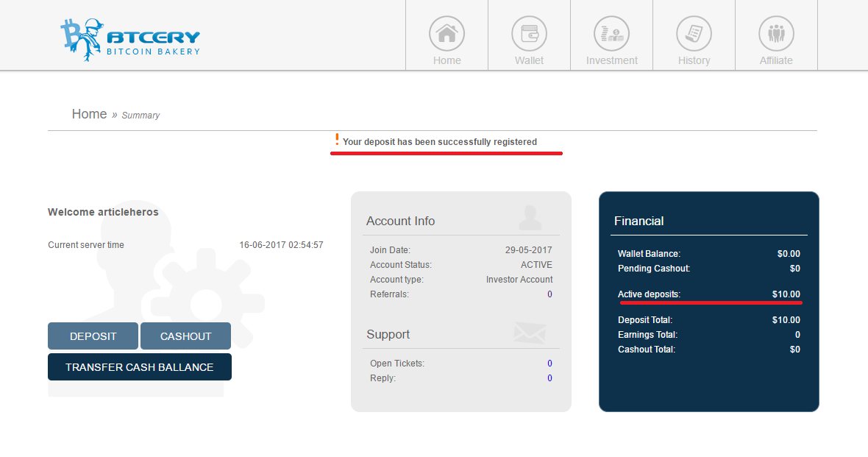Open the Affiliate people icon
Viewport: 868px width, 457px height.
(776, 34)
